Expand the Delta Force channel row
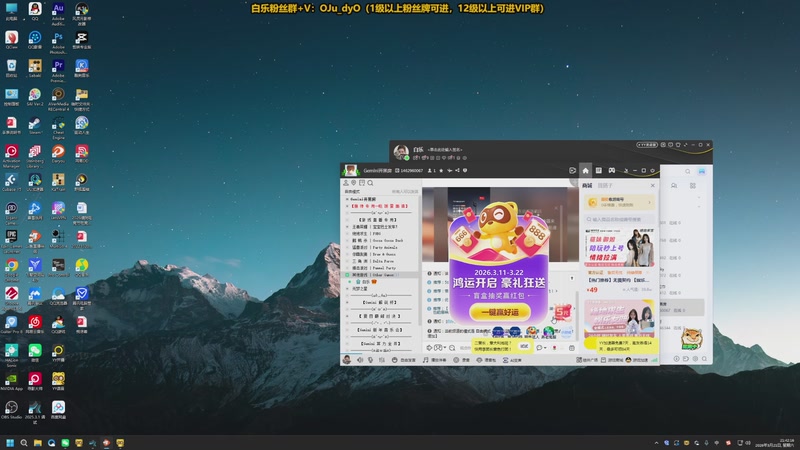Image resolution: width=800 pixels, height=450 pixels. tap(347, 261)
